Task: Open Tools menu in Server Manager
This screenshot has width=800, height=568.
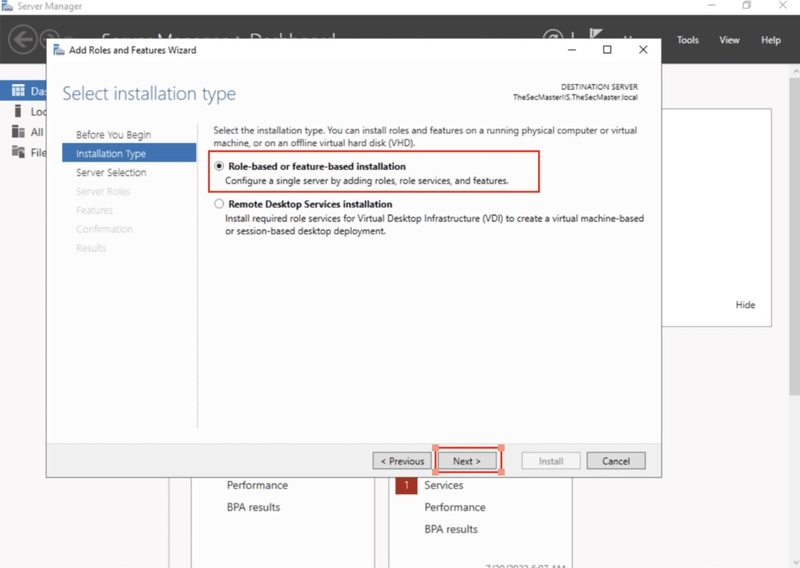Action: click(687, 40)
